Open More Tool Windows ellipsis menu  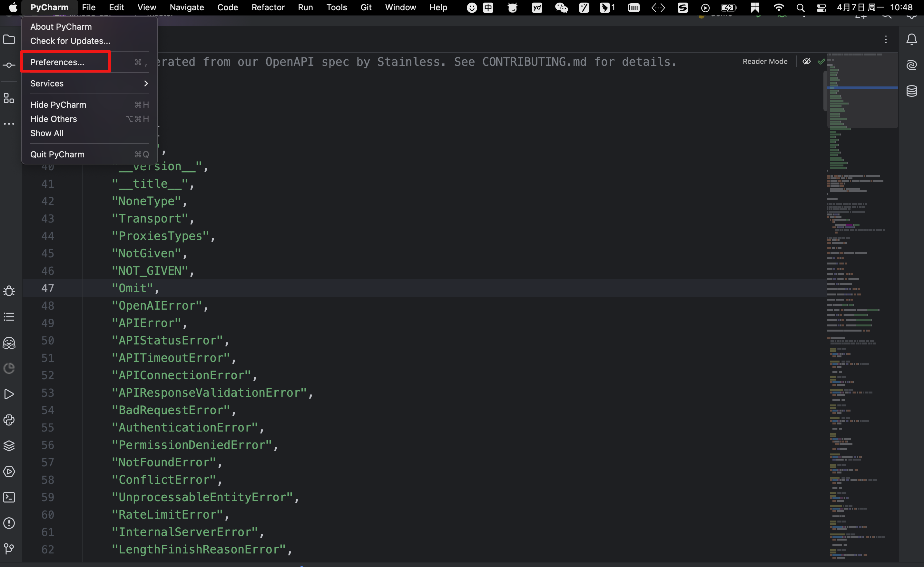[9, 124]
